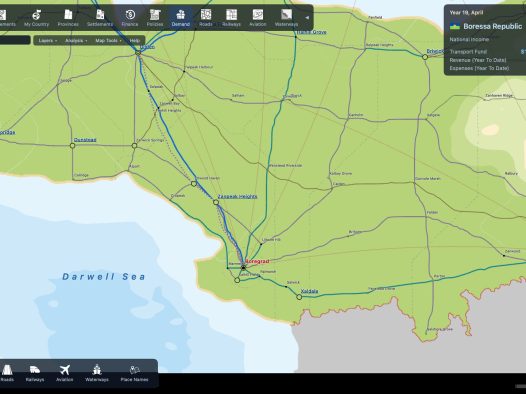Click the 'Year 19, April' date
The height and width of the screenshot is (394, 526).
coord(466,13)
